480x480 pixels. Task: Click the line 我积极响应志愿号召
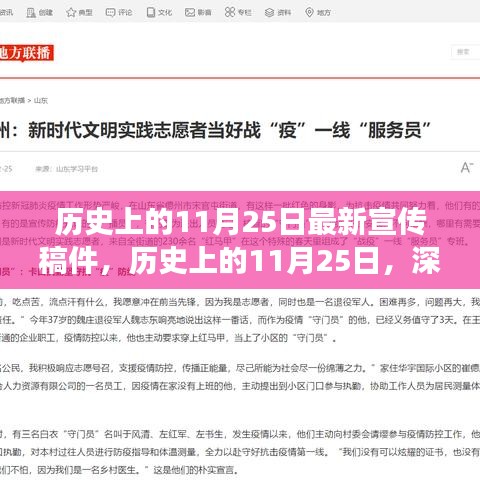[240, 368]
